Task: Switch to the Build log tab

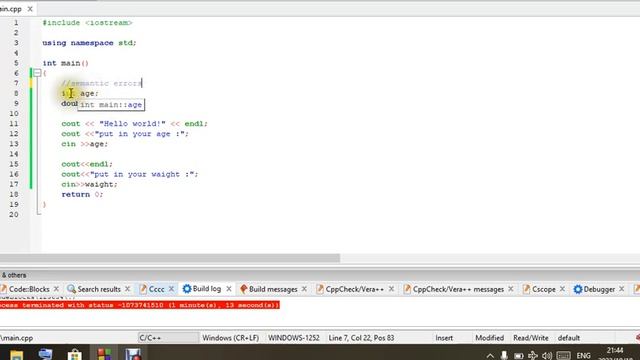Action: pos(207,289)
